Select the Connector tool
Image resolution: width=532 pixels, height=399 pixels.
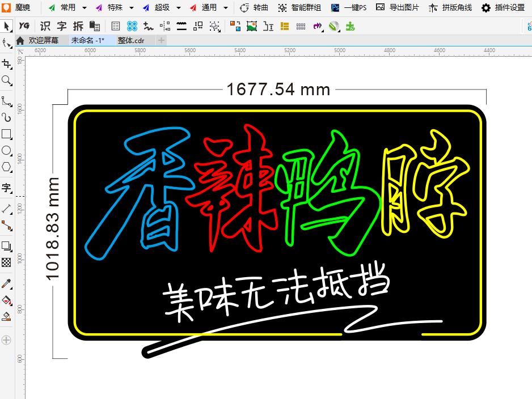click(x=7, y=226)
